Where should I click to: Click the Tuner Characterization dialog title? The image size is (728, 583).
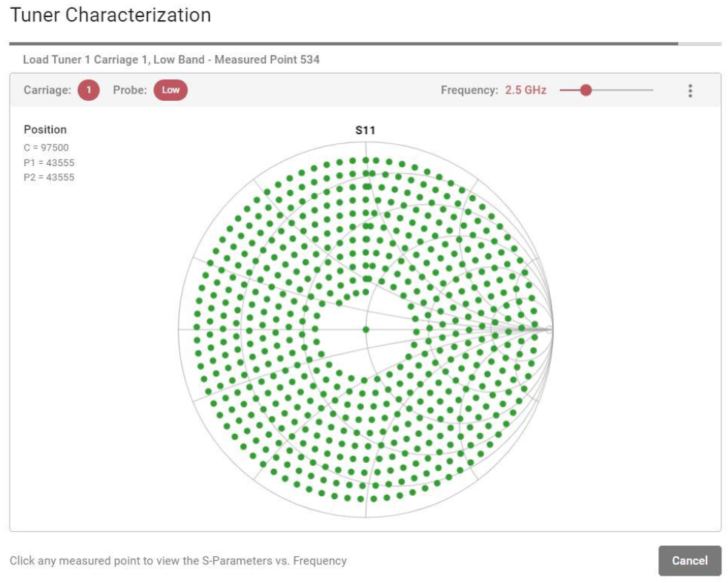coord(110,15)
